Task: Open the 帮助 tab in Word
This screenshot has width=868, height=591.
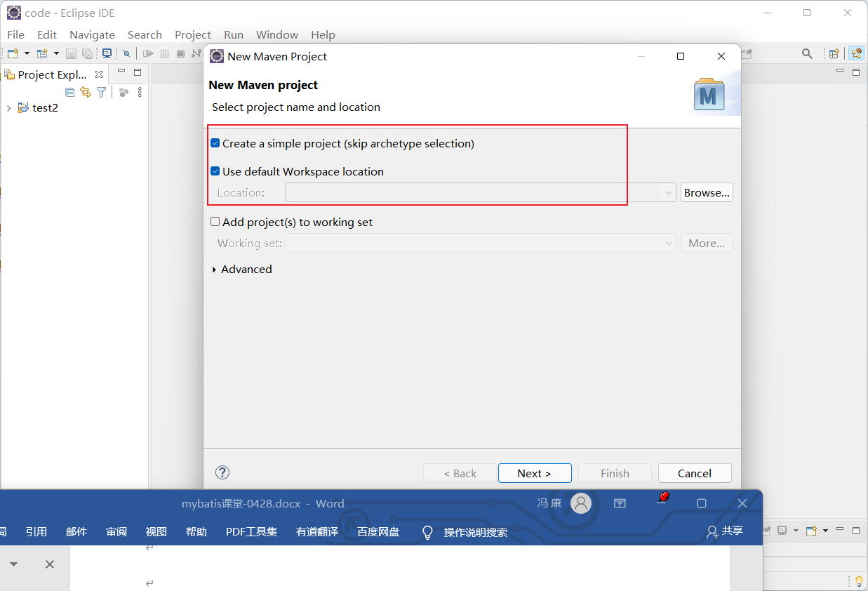Action: pyautogui.click(x=196, y=531)
